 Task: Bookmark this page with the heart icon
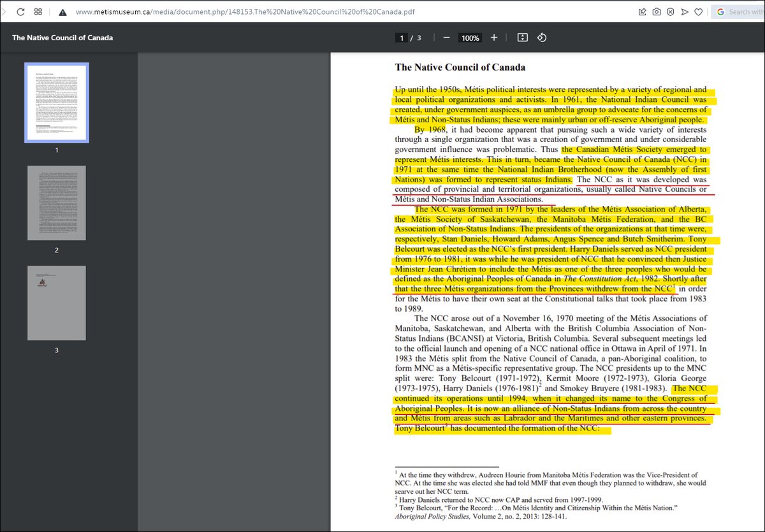click(699, 11)
